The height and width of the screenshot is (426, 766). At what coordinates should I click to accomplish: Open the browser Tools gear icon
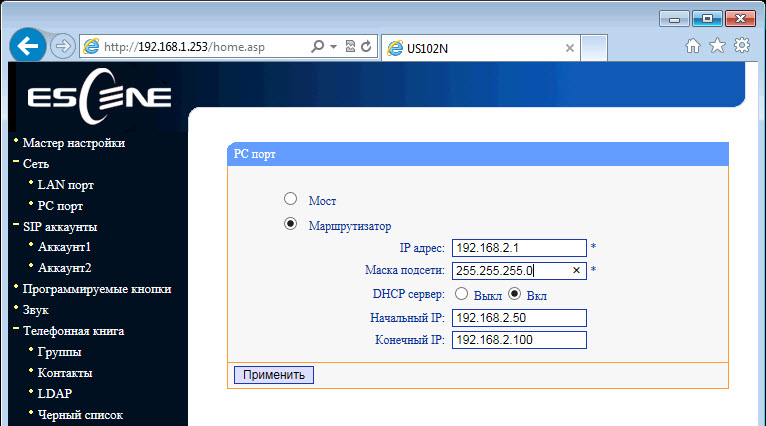[742, 45]
